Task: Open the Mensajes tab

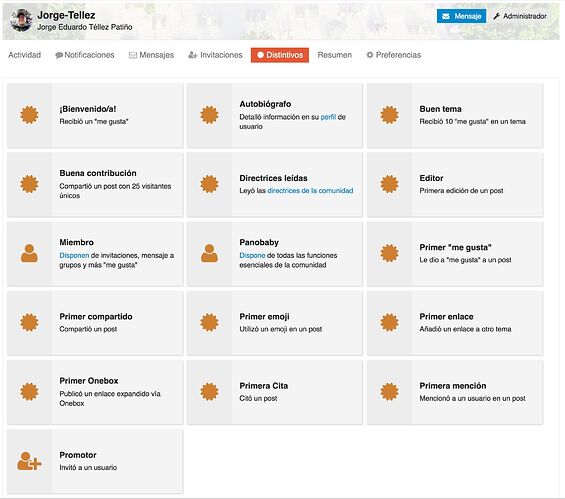Action: click(x=151, y=55)
